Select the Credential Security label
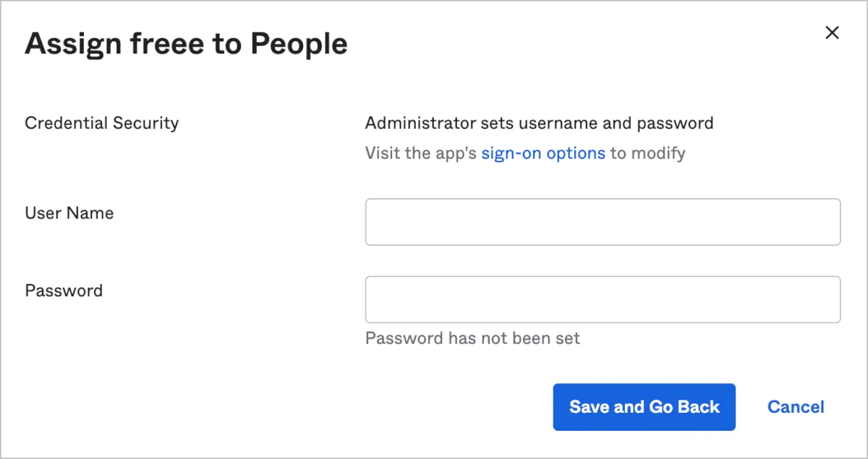The height and width of the screenshot is (459, 868). [x=101, y=123]
